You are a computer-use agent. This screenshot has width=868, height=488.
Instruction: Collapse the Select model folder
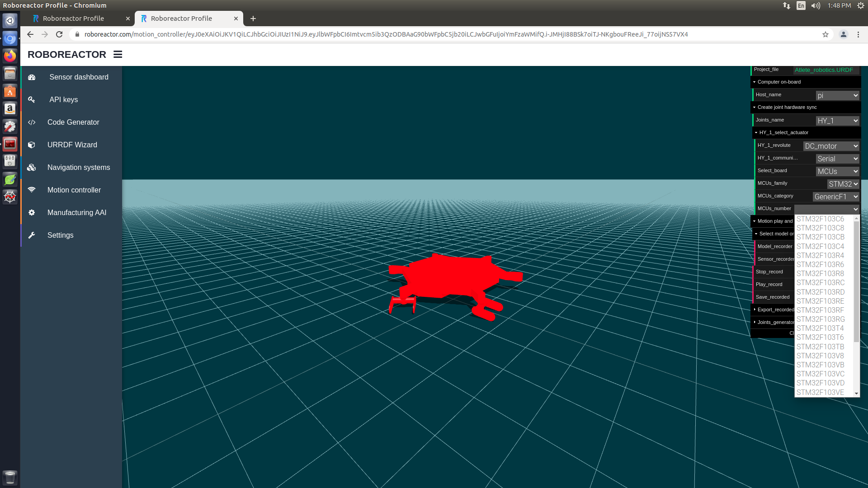[774, 234]
